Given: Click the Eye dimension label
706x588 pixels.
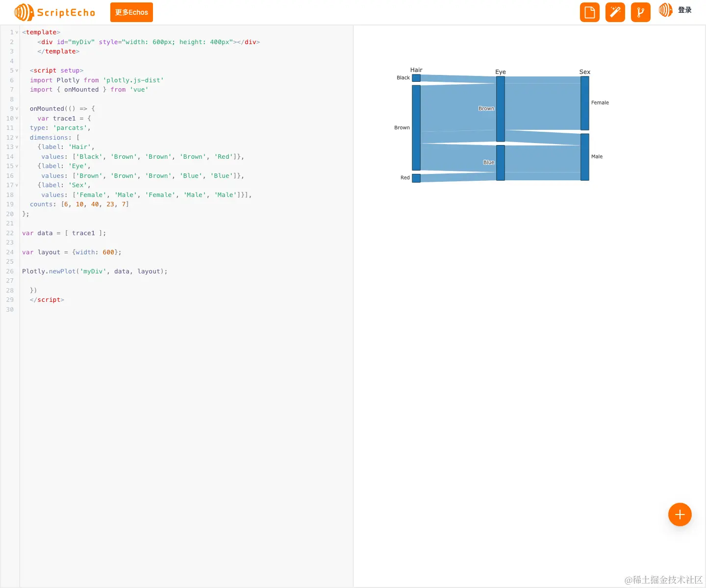Looking at the screenshot, I should 501,72.
